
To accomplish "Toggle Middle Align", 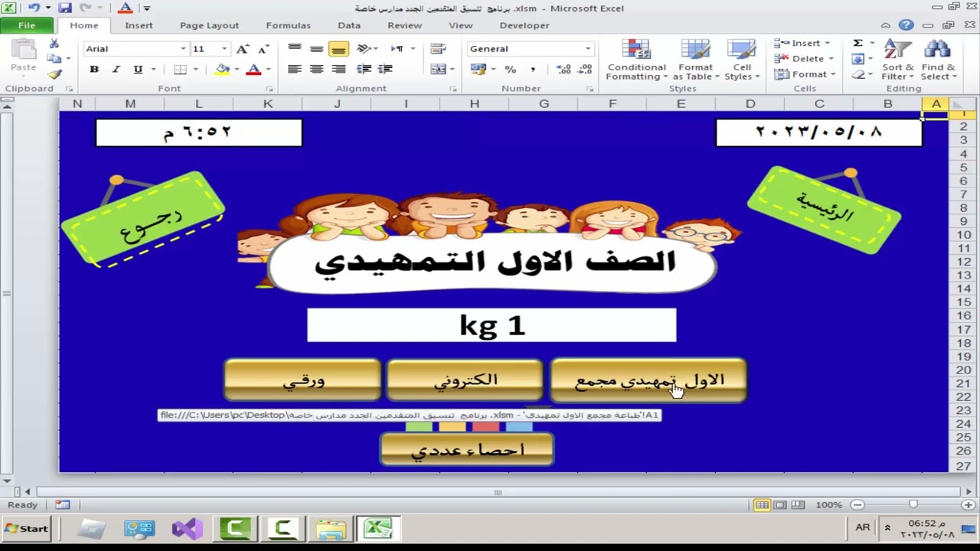I will click(x=316, y=49).
